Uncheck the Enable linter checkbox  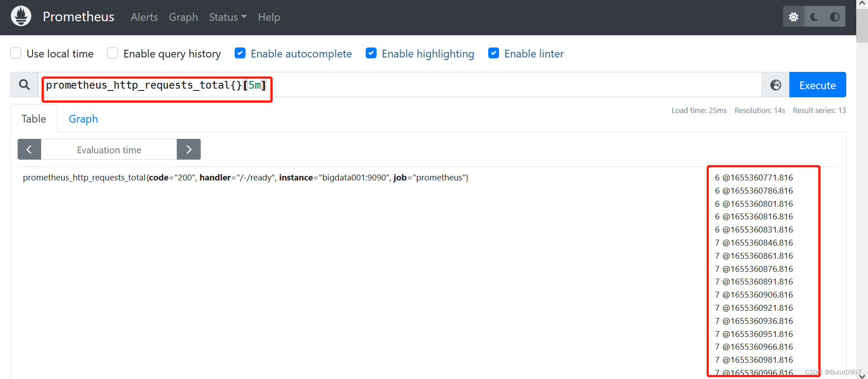494,53
